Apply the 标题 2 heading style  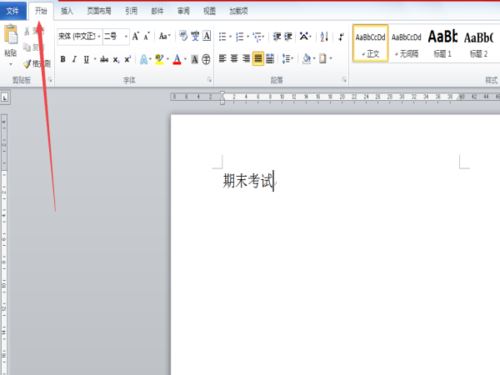pos(479,43)
